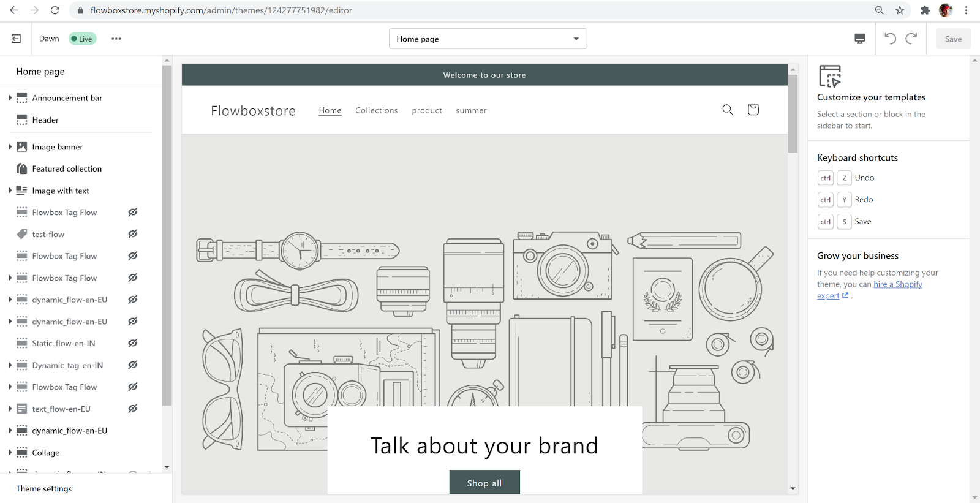Open the browser zoom magnifier icon

coord(880,10)
